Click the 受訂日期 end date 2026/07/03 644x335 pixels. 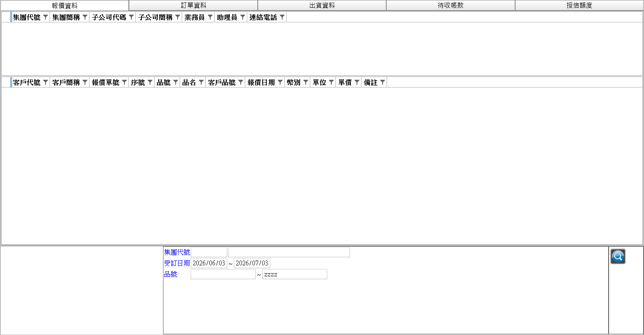252,263
